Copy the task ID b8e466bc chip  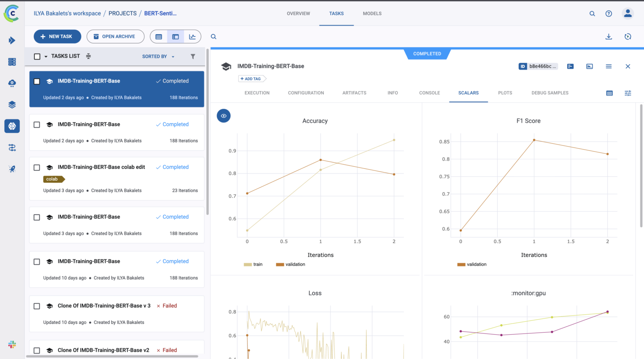[538, 66]
